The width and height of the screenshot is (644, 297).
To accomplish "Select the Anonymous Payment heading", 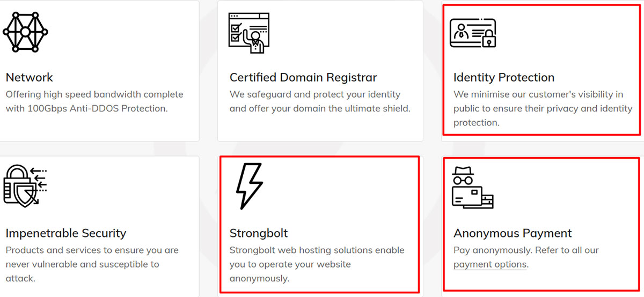I will point(513,233).
